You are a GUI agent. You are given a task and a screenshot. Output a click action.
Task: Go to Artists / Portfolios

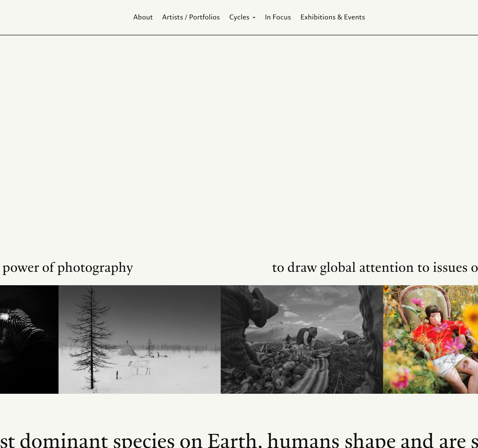pyautogui.click(x=191, y=17)
